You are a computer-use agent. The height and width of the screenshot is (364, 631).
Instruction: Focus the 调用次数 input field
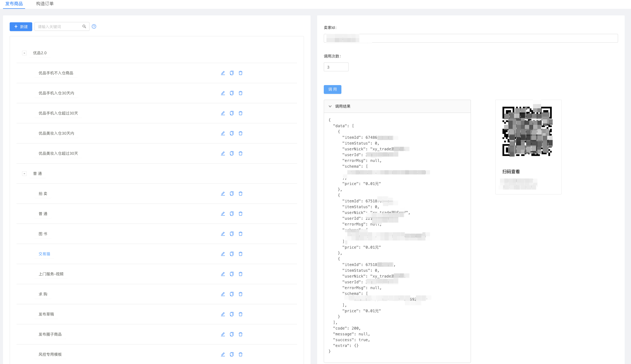click(x=336, y=67)
